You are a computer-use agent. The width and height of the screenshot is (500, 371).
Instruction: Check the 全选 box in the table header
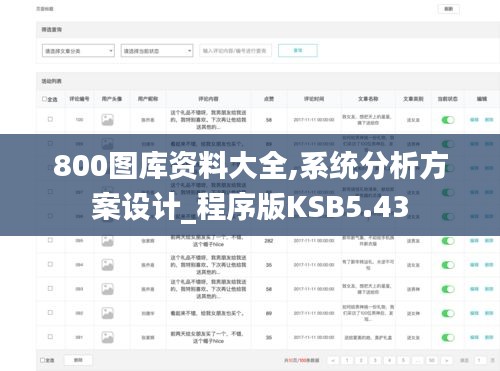click(44, 99)
